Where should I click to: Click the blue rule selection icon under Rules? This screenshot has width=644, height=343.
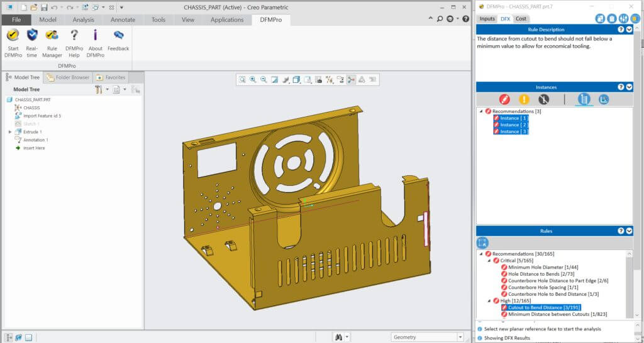[x=482, y=242]
